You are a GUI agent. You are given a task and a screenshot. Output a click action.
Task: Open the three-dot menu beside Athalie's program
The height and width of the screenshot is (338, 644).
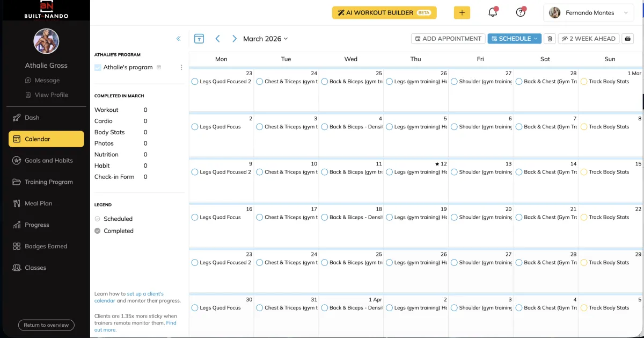click(181, 67)
